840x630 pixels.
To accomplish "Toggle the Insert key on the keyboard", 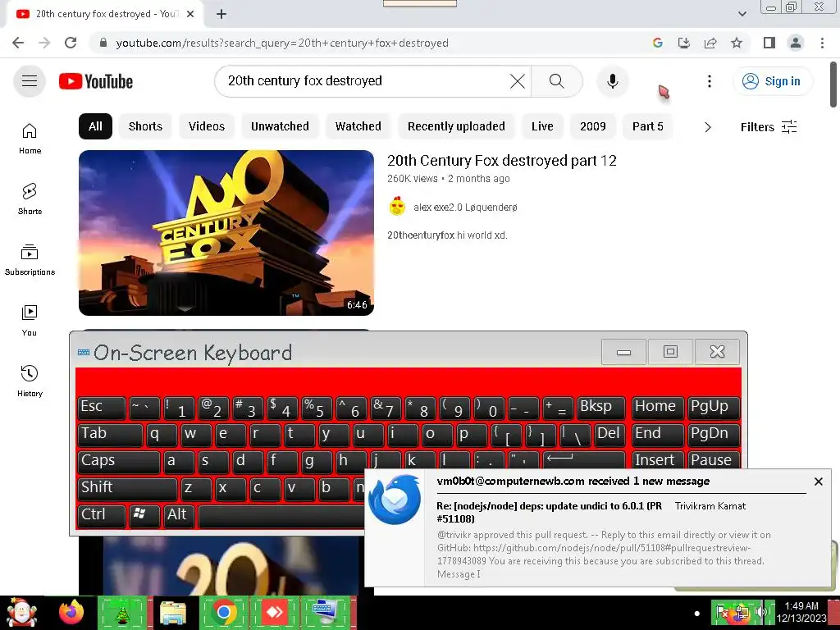I will pos(658,460).
